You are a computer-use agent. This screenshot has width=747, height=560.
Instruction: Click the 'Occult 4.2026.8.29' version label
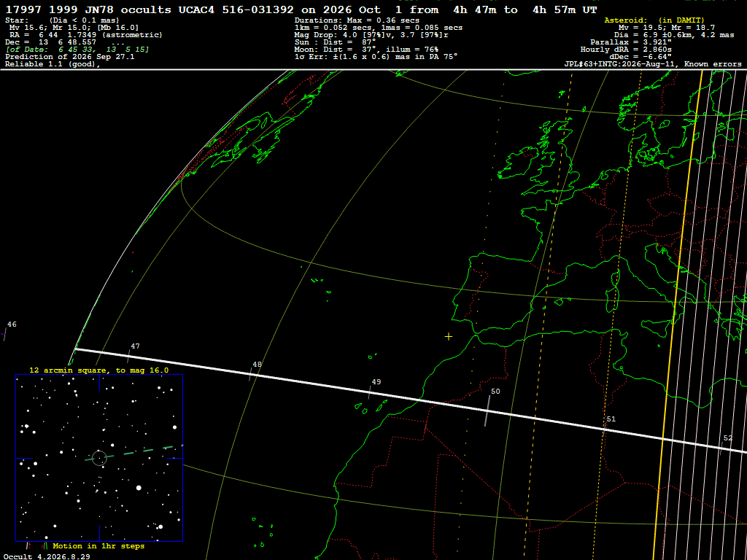47,556
